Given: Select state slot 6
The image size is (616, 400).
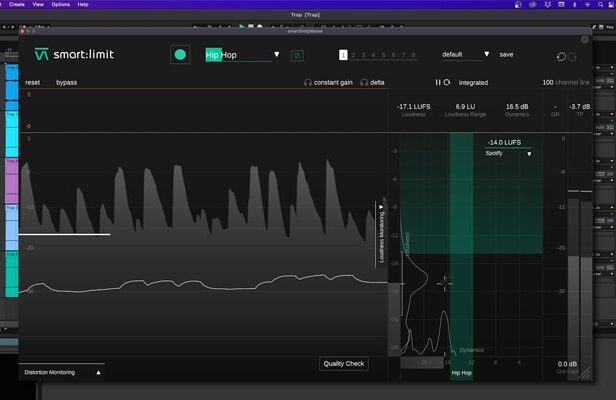Looking at the screenshot, I should pos(393,55).
